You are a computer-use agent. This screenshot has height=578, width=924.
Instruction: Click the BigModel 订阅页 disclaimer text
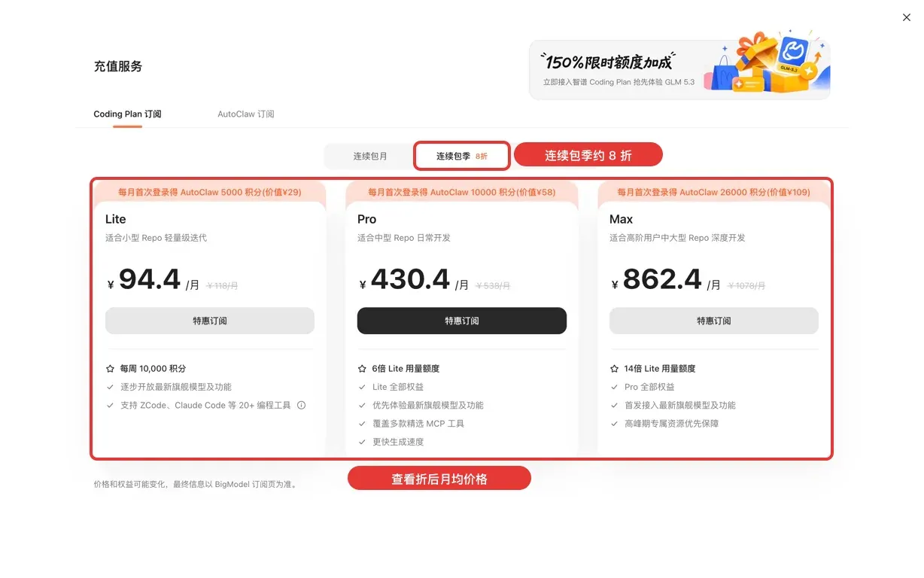pyautogui.click(x=196, y=485)
